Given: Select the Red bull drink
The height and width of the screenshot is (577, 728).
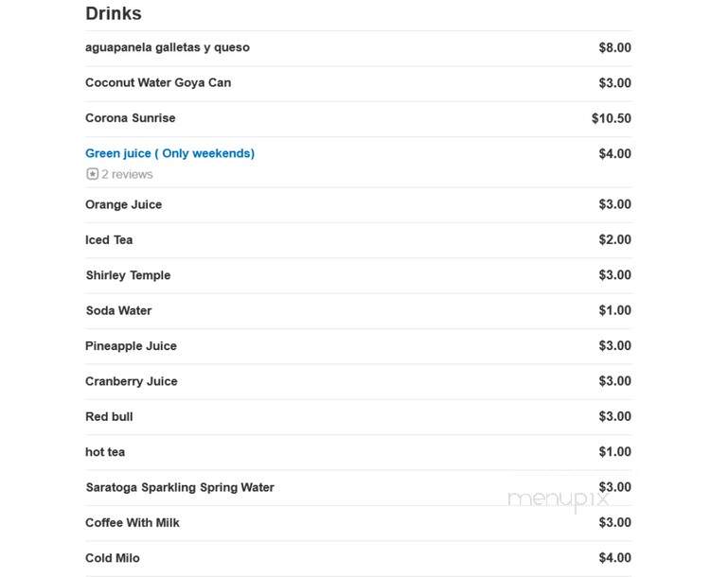Looking at the screenshot, I should coord(109,416).
